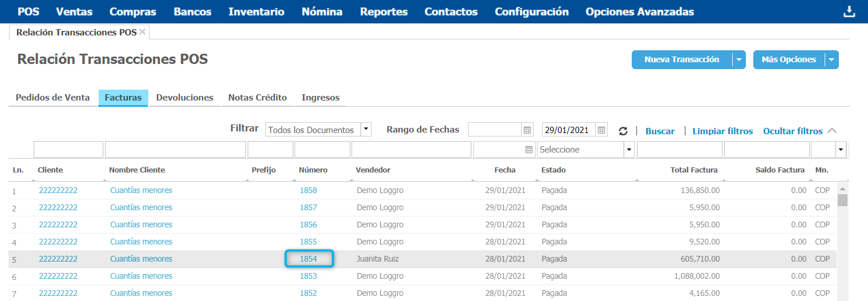The width and height of the screenshot is (868, 301).
Task: Click the Buscar link
Action: (x=660, y=131)
